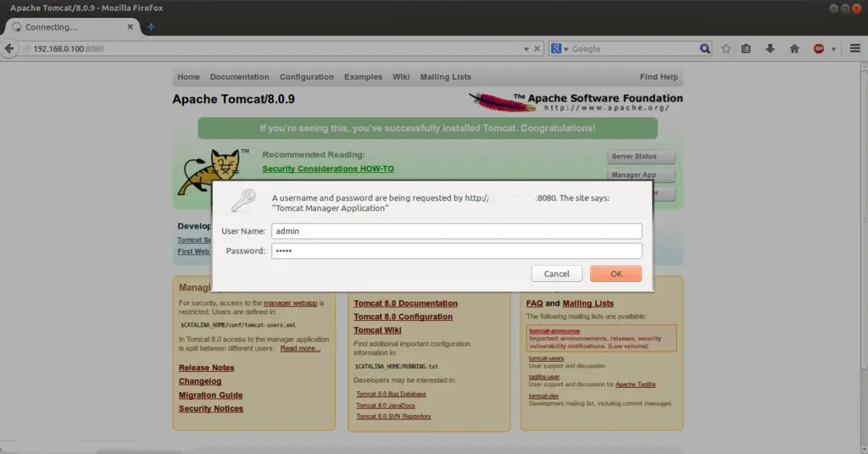
Task: Open the Home nav item
Action: [x=188, y=77]
